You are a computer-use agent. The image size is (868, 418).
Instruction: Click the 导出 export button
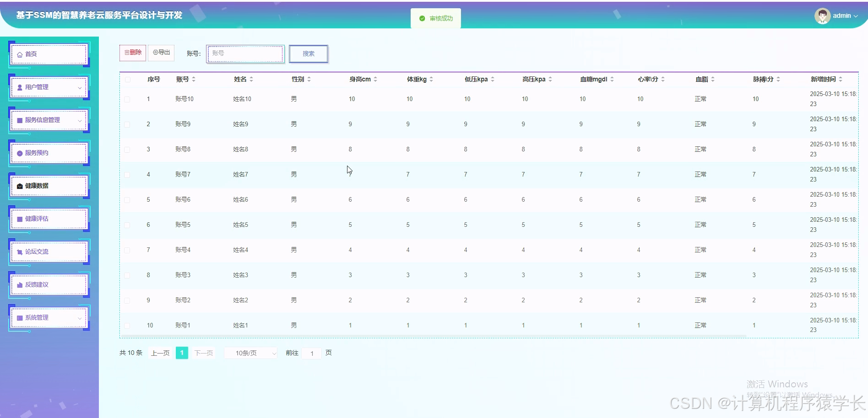pyautogui.click(x=161, y=53)
